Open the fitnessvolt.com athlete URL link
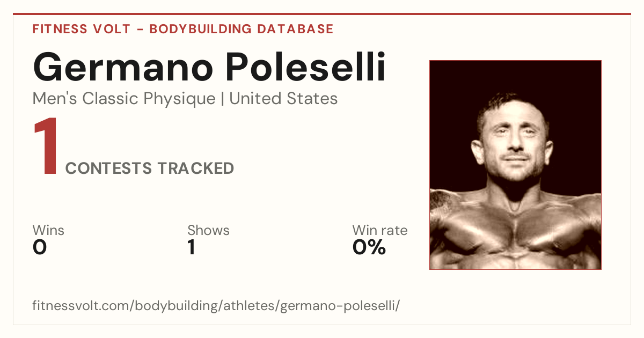The height and width of the screenshot is (338, 644). [x=216, y=306]
